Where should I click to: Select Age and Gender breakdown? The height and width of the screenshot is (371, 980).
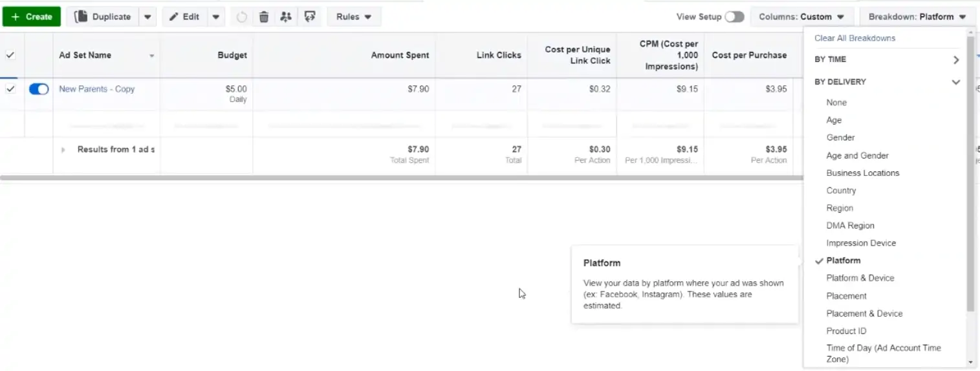857,155
